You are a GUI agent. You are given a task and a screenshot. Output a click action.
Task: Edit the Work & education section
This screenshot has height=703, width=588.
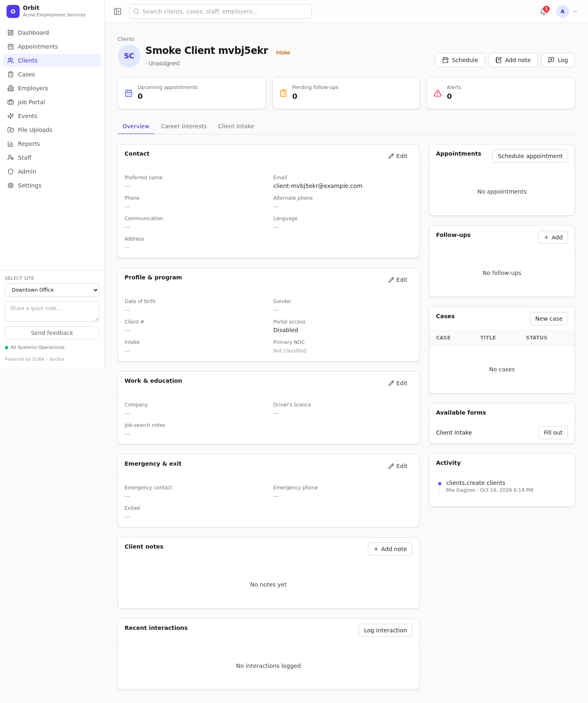(x=398, y=383)
